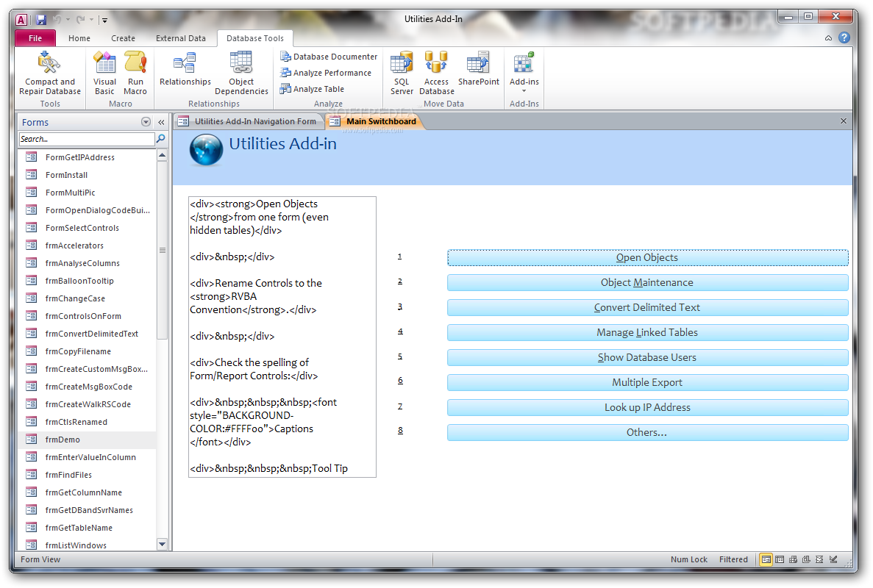Select frmFindFiles in the Forms list

click(87, 475)
